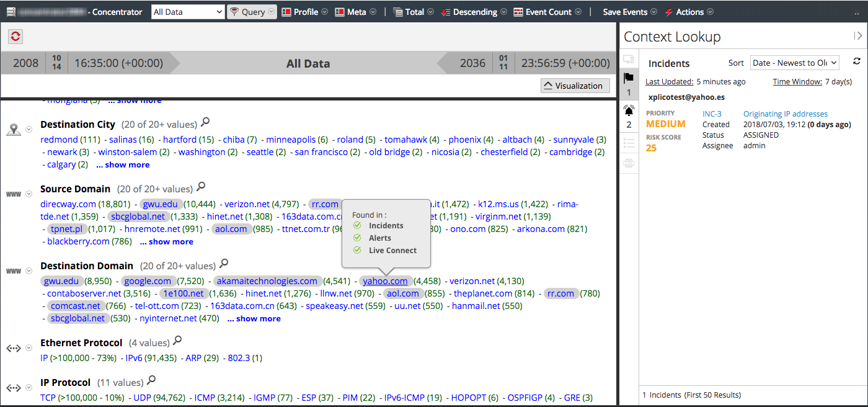The height and width of the screenshot is (407, 868).
Task: Open the Incidents flag tab in Context Lookup
Action: point(629,78)
